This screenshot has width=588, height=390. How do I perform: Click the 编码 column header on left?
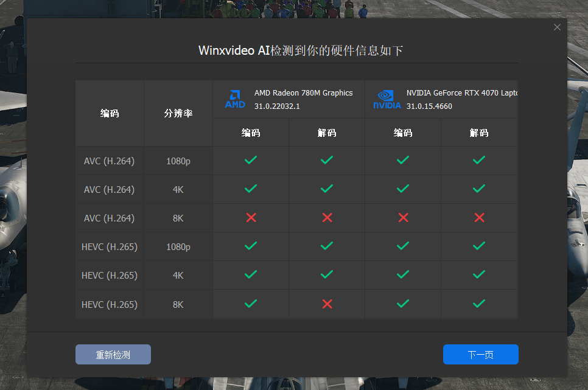point(110,113)
